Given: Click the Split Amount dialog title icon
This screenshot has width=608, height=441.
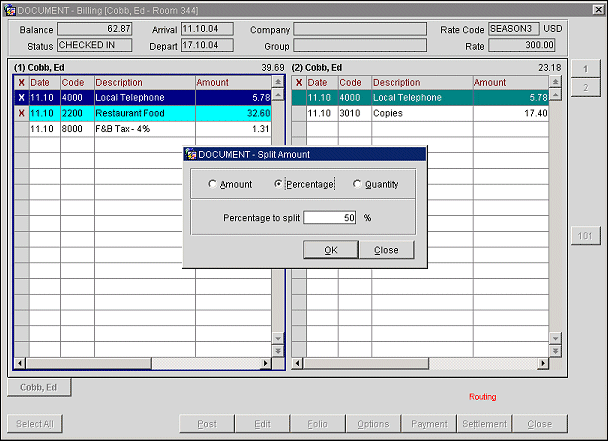Looking at the screenshot, I should (191, 154).
